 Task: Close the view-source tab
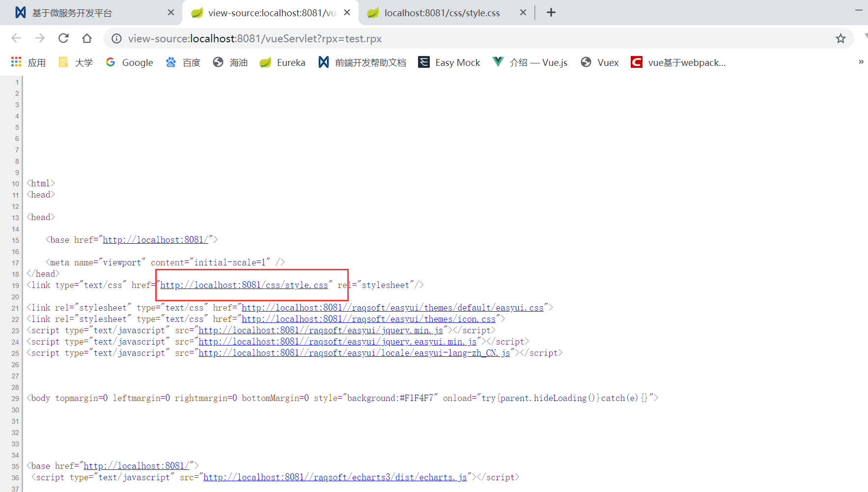(x=347, y=13)
